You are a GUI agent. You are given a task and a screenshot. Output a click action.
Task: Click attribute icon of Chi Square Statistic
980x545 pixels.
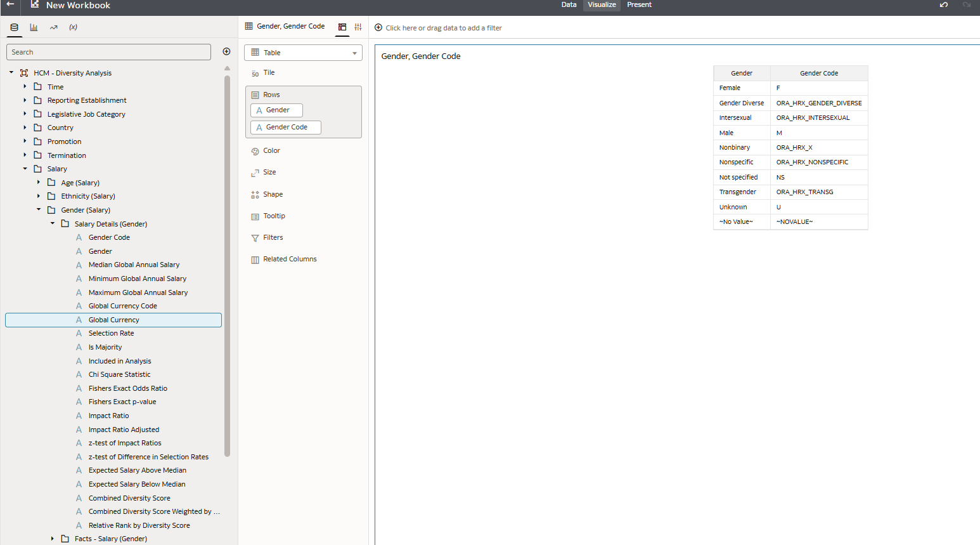pos(79,374)
